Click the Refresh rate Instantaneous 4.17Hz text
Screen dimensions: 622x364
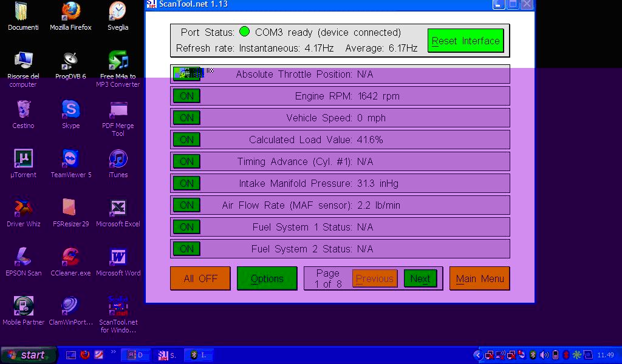pos(255,48)
